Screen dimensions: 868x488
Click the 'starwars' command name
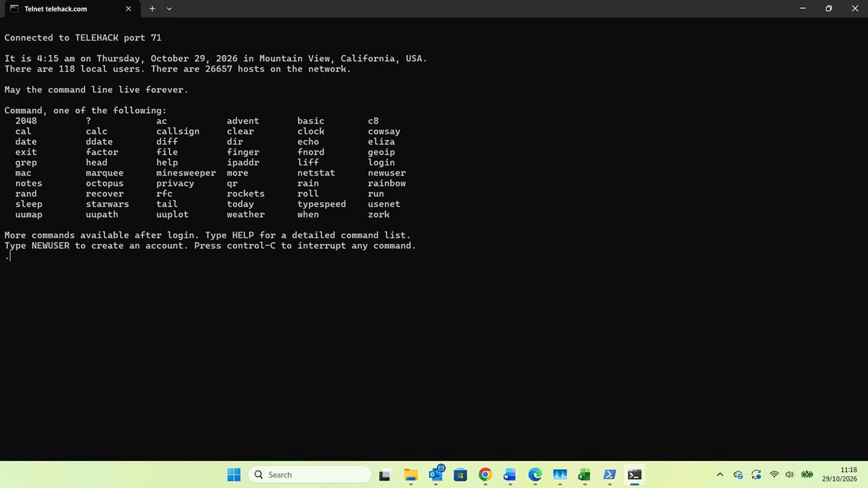(x=107, y=204)
